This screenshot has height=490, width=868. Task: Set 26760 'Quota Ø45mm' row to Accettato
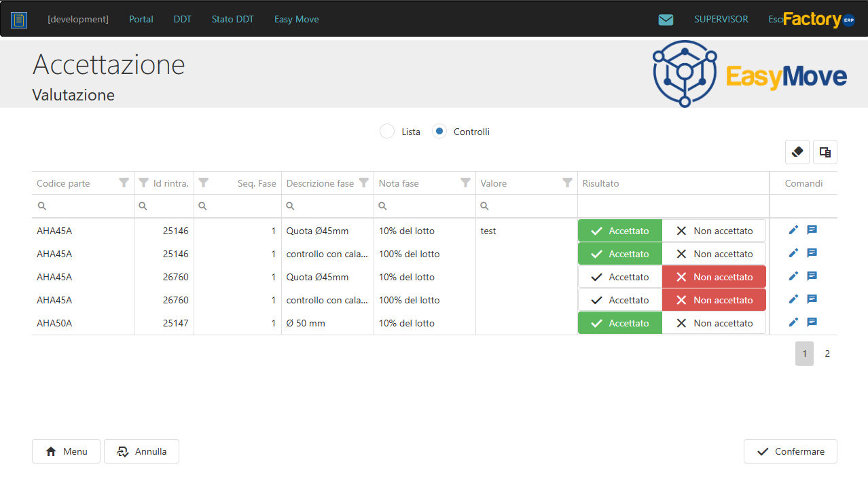point(620,277)
